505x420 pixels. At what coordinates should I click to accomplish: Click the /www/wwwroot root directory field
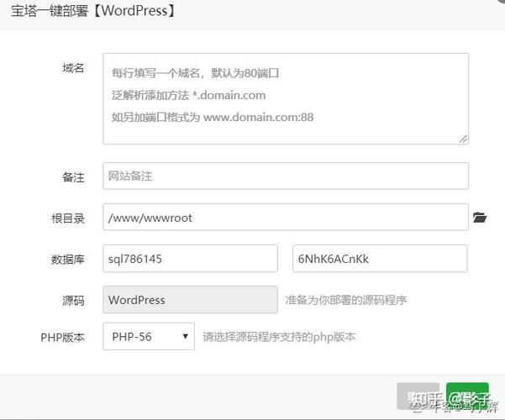pos(286,217)
